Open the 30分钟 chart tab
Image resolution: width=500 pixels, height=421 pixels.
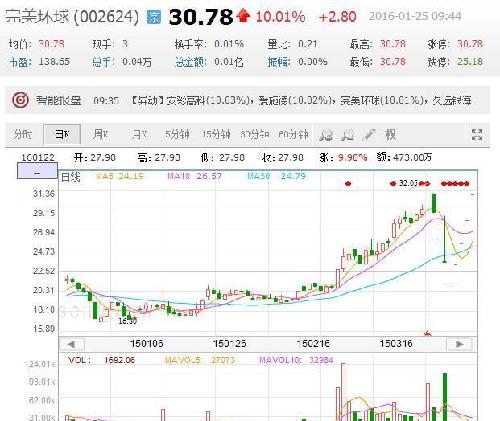(255, 134)
